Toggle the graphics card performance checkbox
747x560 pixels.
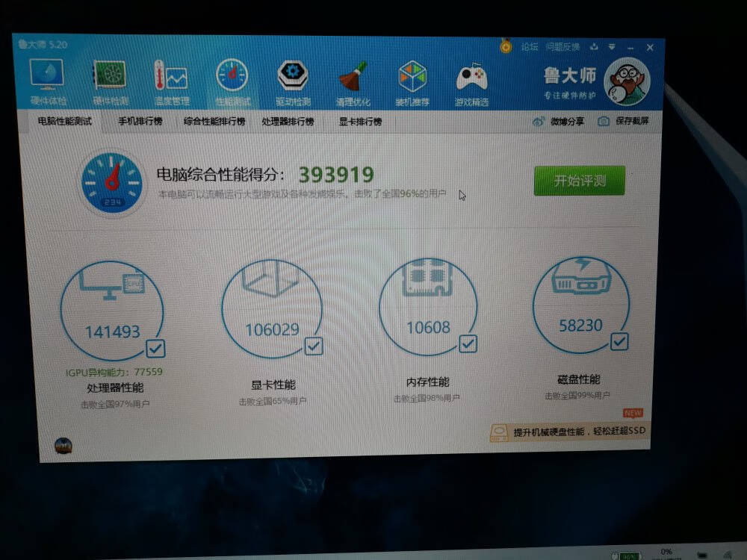(x=314, y=346)
